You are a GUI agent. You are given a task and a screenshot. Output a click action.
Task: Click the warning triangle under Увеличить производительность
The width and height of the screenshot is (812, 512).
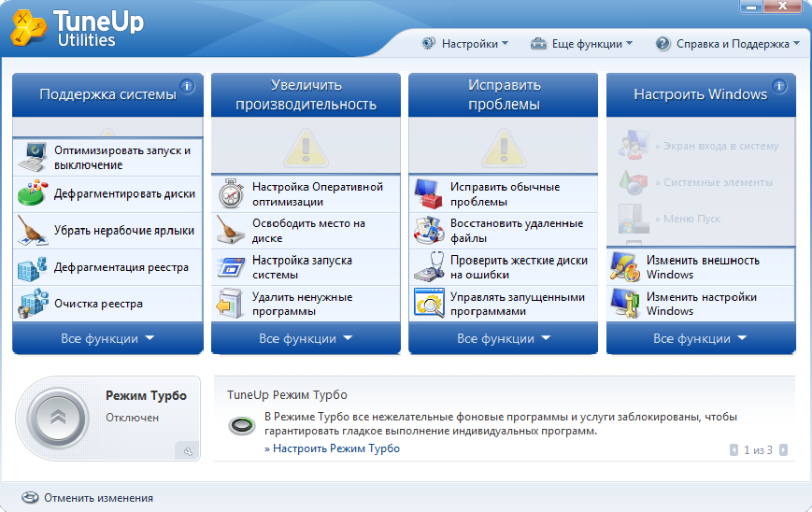(306, 148)
